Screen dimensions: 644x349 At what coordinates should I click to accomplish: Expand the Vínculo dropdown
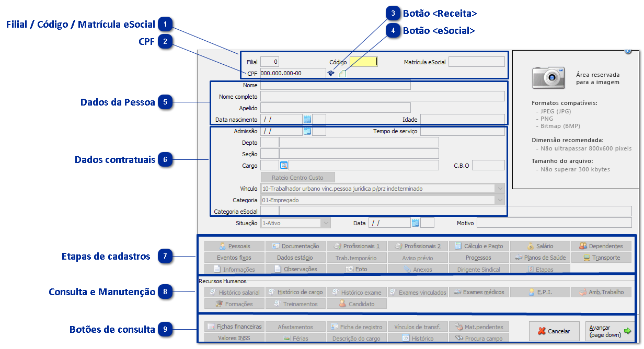click(500, 188)
